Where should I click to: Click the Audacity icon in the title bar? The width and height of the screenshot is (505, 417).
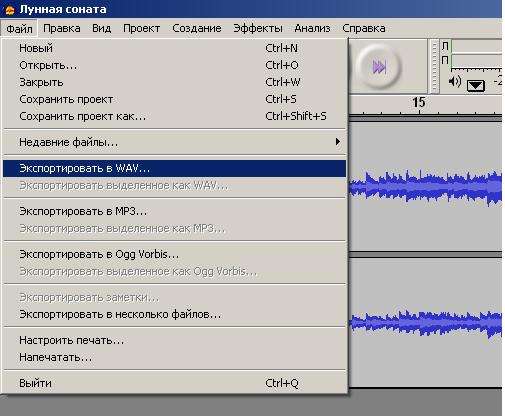pos(10,9)
